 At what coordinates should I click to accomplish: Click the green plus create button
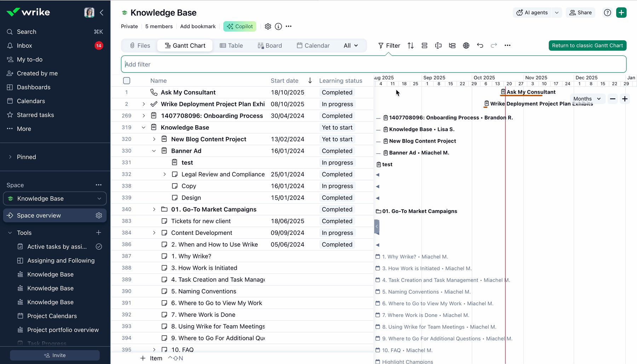(x=621, y=13)
